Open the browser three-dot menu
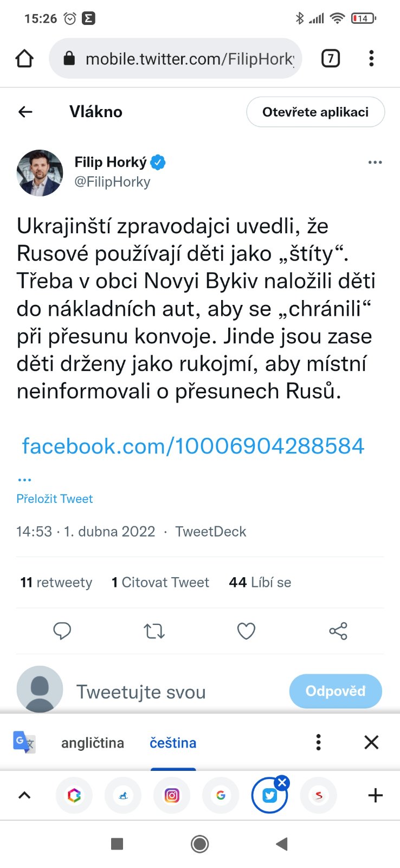This screenshot has height=868, width=400. [371, 58]
